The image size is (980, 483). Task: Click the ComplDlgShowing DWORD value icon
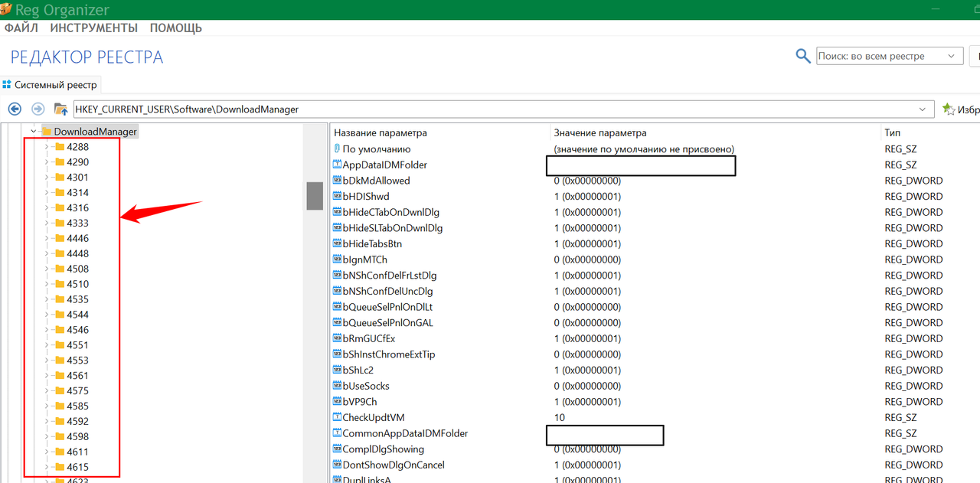(x=337, y=449)
